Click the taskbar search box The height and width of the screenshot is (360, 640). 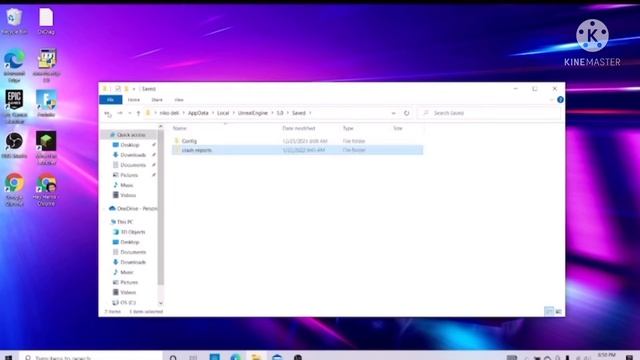pos(92,357)
